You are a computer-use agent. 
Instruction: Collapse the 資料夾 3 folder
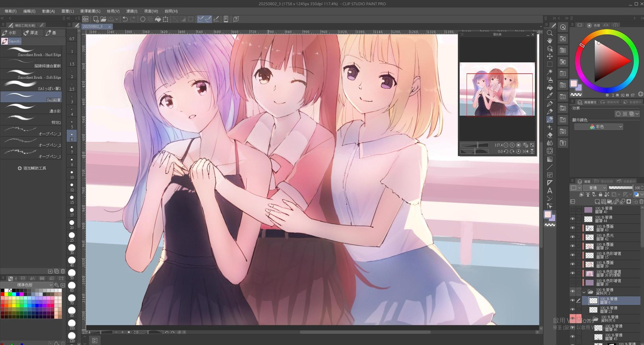(584, 292)
